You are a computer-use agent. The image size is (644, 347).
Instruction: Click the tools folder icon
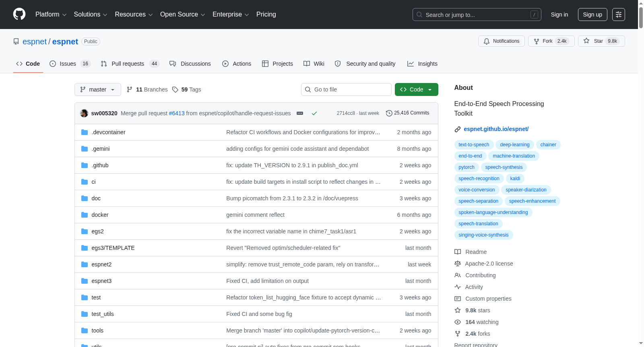85,330
